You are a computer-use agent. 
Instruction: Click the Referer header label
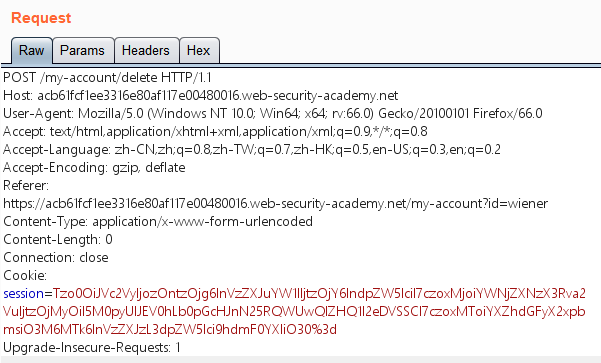[x=26, y=186]
